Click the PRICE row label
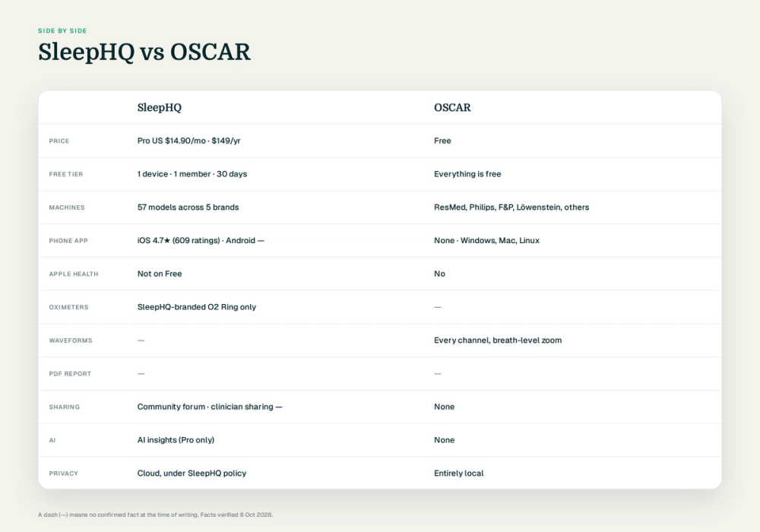This screenshot has height=532, width=760. (x=59, y=141)
